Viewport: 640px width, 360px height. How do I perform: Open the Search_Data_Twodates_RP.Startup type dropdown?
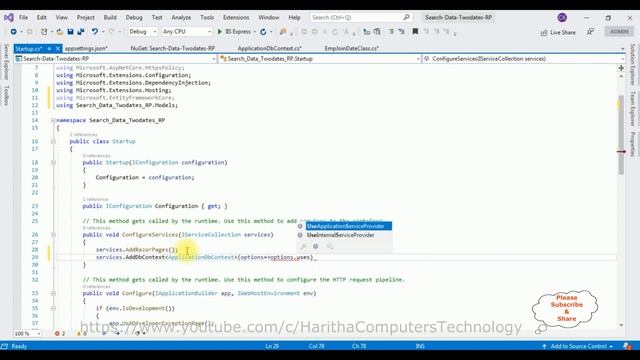click(320, 59)
